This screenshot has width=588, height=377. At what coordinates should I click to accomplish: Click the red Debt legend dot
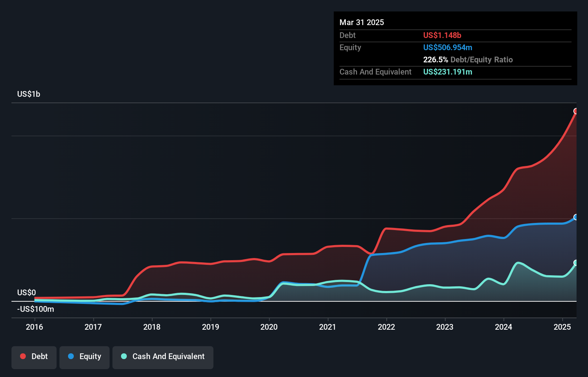click(23, 356)
